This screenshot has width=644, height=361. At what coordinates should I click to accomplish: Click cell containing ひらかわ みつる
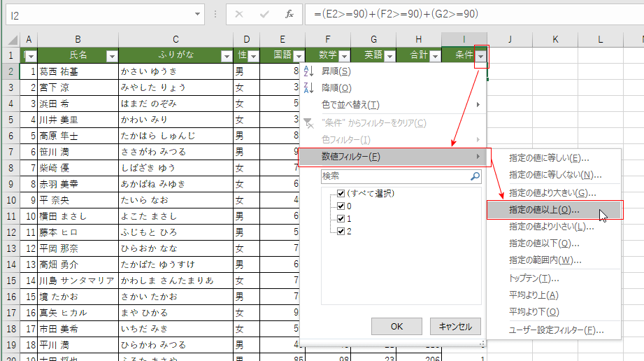coord(176,345)
